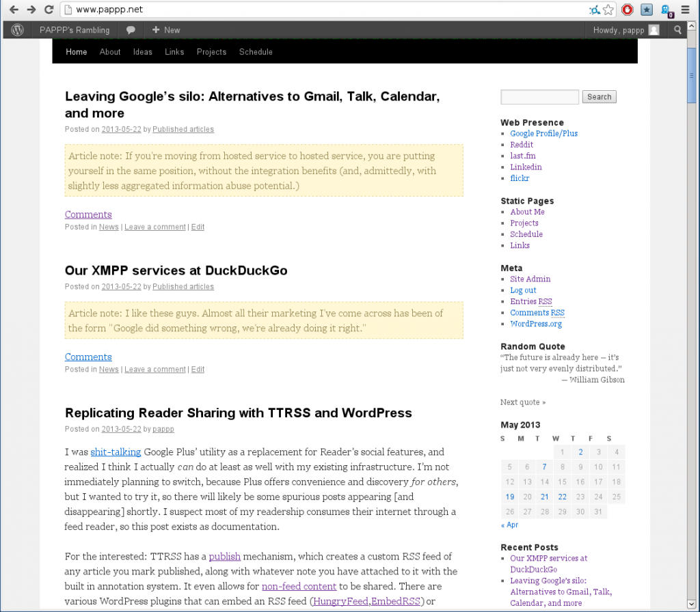Image resolution: width=700 pixels, height=612 pixels.
Task: Bookmark this page with the star icon
Action: point(608,10)
